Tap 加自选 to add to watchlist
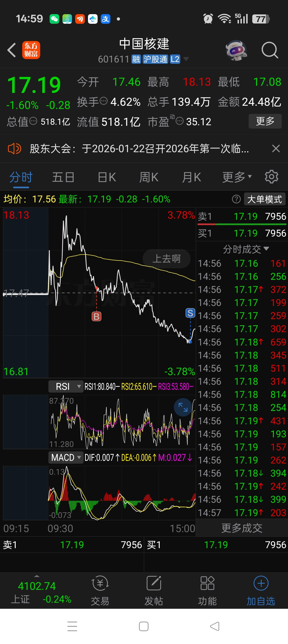This screenshot has height=644, width=288. coord(261,591)
